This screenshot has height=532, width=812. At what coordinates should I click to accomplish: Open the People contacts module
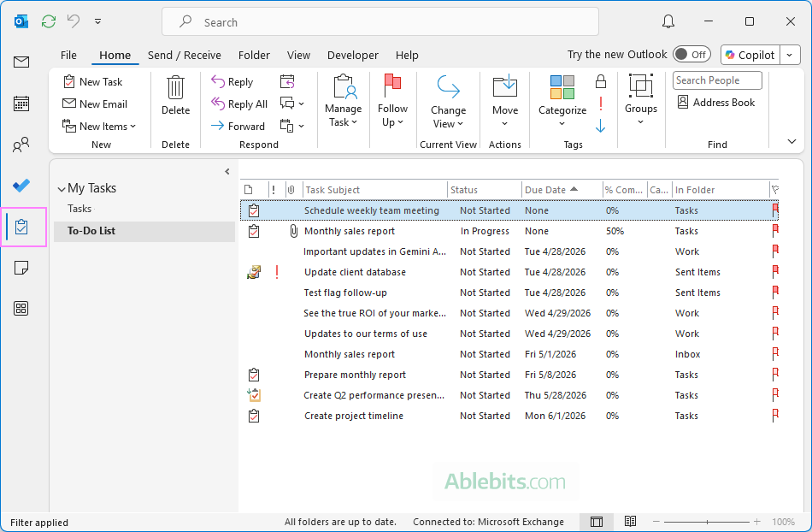21,145
